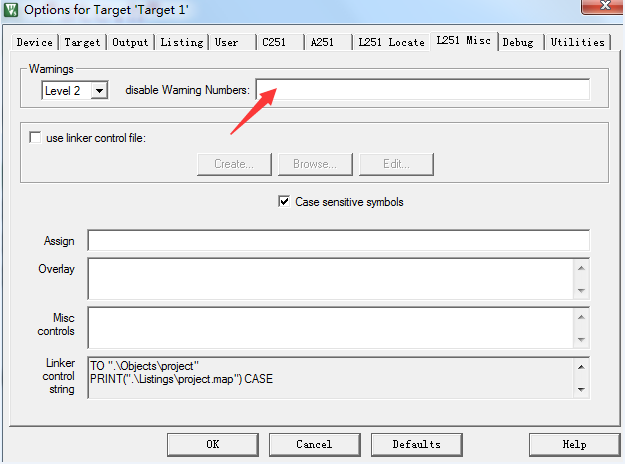Viewport: 625px width, 464px height.
Task: Switch to the C251 tab
Action: (x=280, y=42)
